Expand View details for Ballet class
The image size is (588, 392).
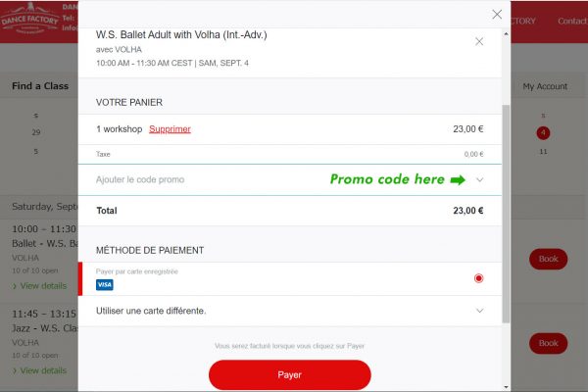40,286
